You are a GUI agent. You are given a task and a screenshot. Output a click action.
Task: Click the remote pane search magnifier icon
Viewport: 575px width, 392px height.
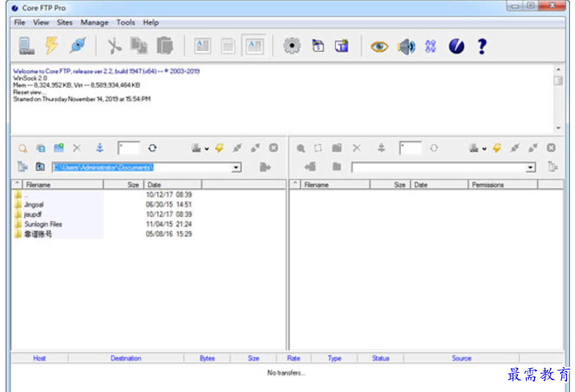click(301, 148)
